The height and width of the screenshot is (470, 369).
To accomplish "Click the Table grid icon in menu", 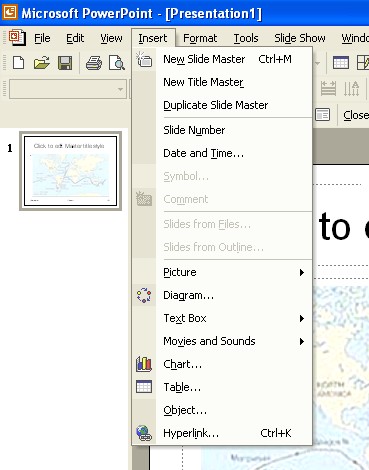I will coord(144,387).
